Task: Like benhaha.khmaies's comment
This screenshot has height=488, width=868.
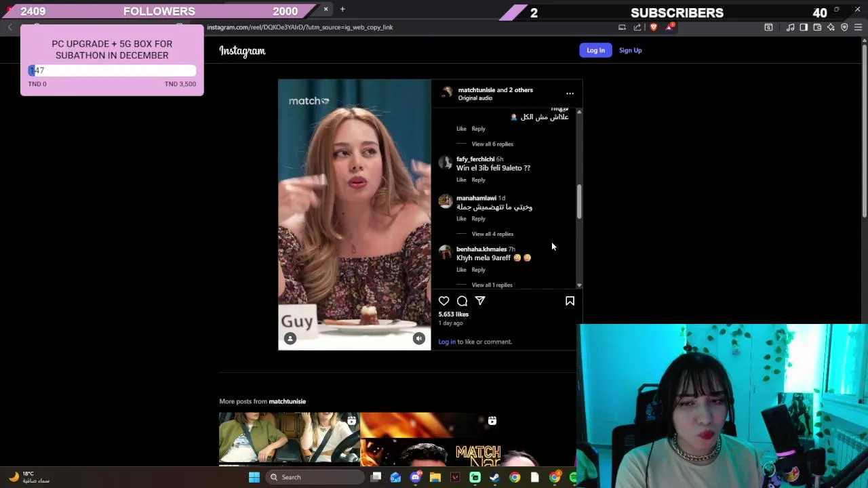Action: click(461, 270)
